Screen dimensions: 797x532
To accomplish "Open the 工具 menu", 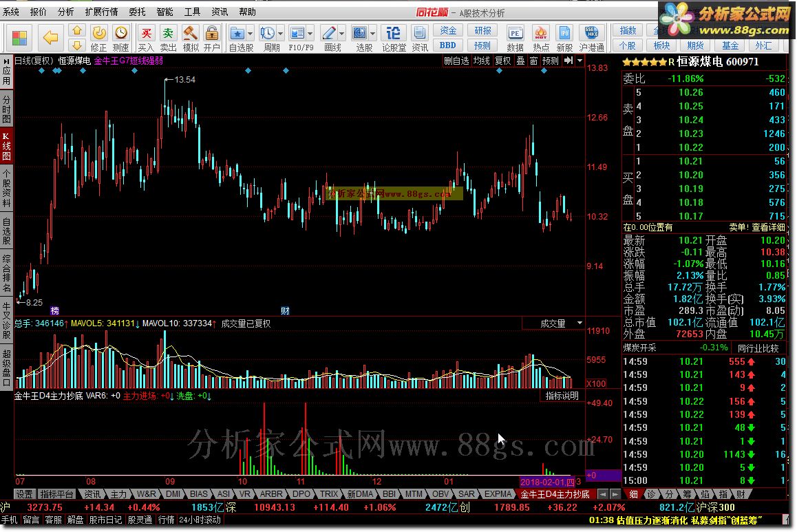I will (192, 12).
